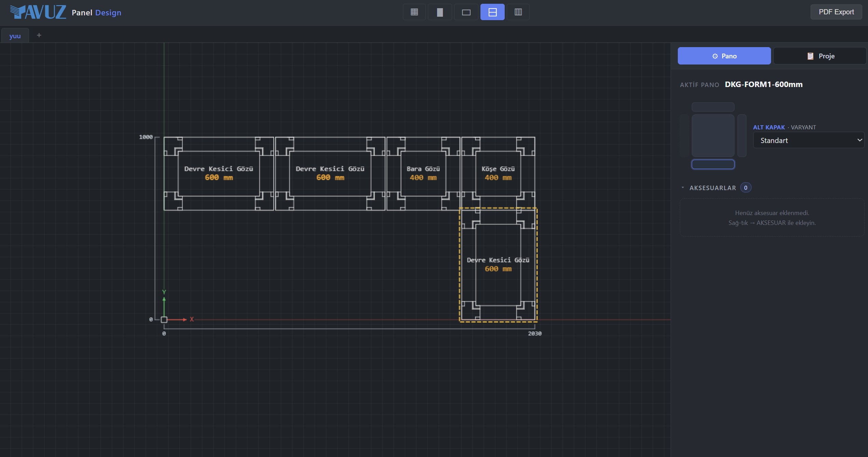Switch to the Proje tab
The height and width of the screenshot is (457, 868).
tap(820, 56)
